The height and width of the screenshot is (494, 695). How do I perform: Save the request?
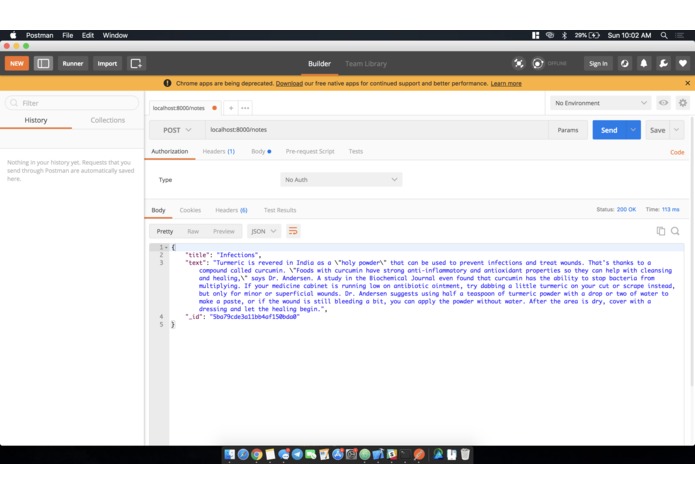pos(657,130)
